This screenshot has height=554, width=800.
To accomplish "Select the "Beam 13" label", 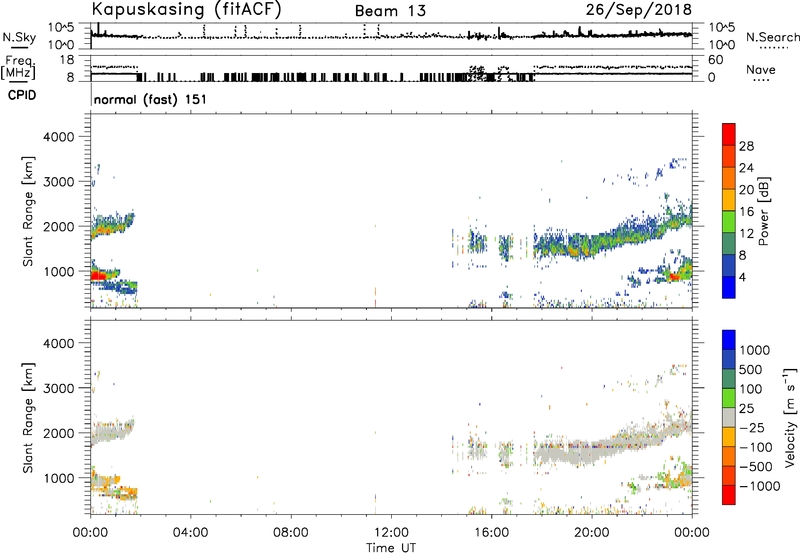I will [390, 11].
